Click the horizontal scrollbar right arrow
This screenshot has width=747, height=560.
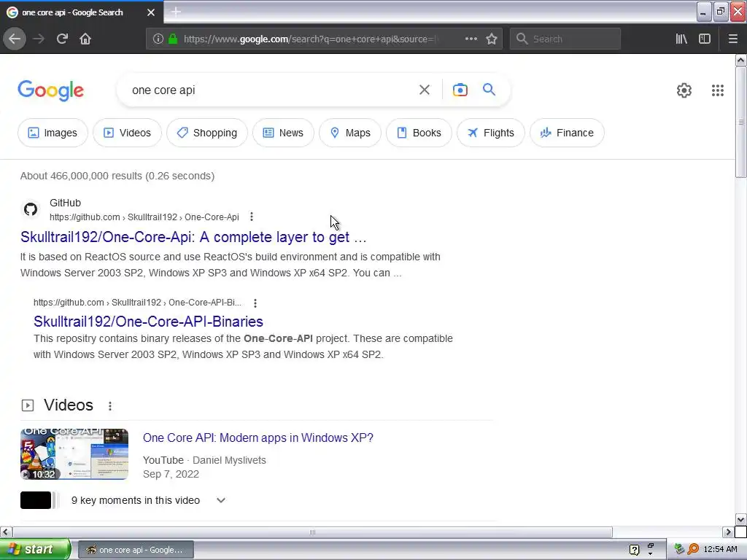(729, 532)
